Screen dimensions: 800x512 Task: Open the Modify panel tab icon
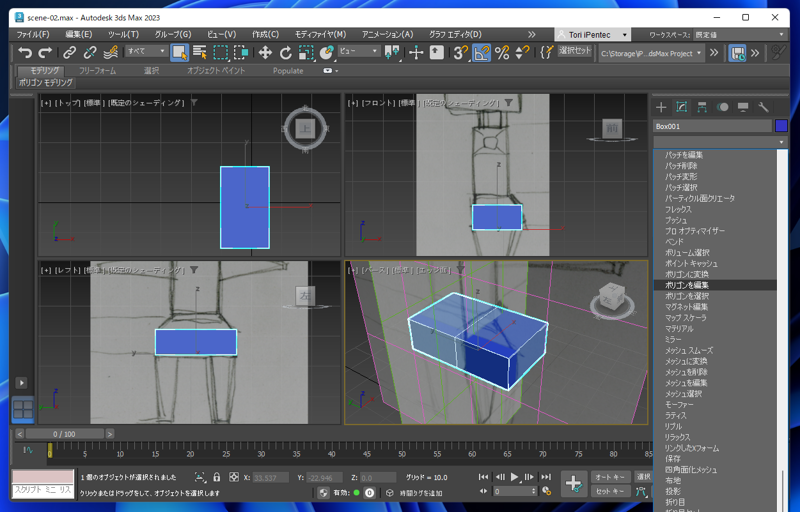(x=682, y=107)
